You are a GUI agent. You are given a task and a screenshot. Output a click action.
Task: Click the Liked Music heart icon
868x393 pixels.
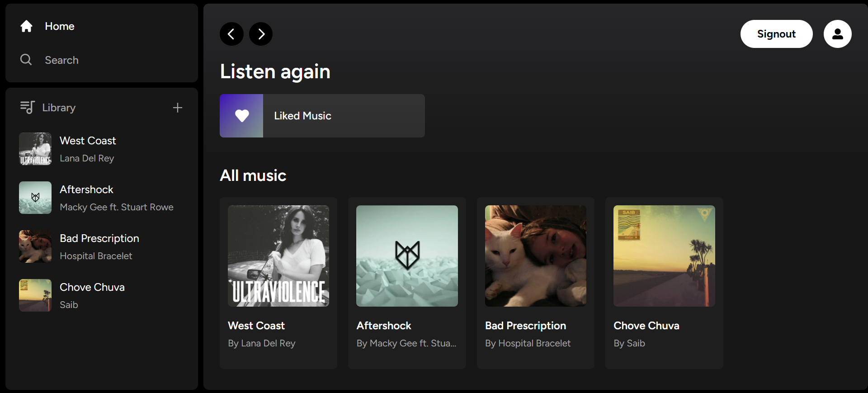pos(242,116)
